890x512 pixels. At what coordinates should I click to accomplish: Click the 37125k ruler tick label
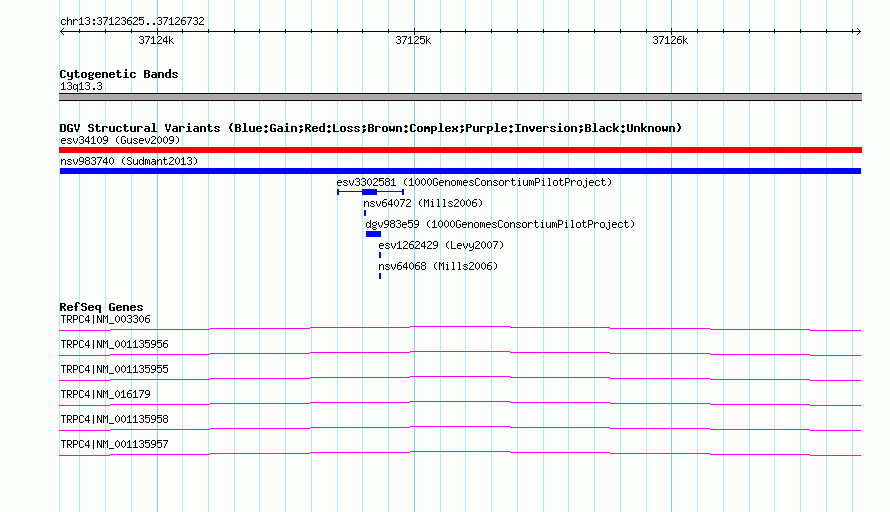point(413,40)
